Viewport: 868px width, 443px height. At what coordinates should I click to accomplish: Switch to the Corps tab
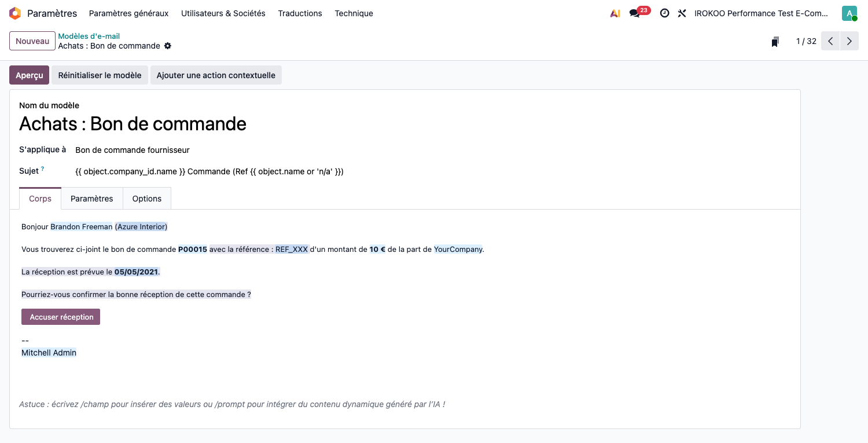pyautogui.click(x=40, y=199)
